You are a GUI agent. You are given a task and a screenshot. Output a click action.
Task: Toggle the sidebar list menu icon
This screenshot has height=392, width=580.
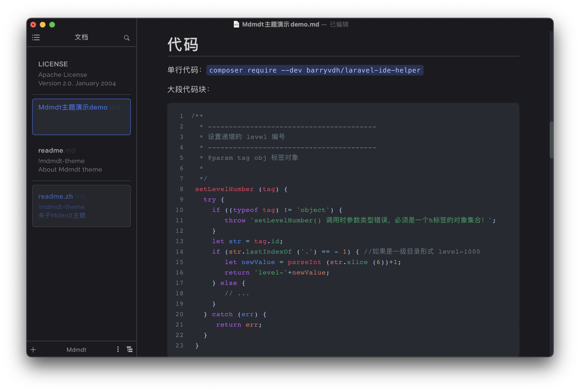(36, 38)
